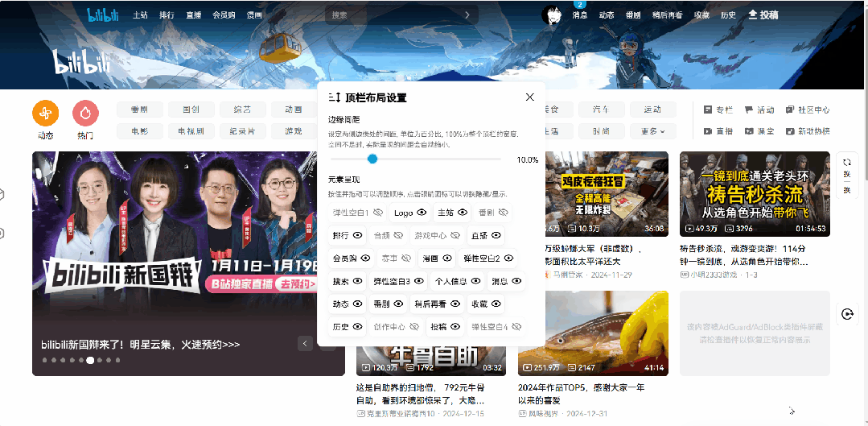
Task: Open 稍后再看 in the top navigation bar
Action: point(668,15)
